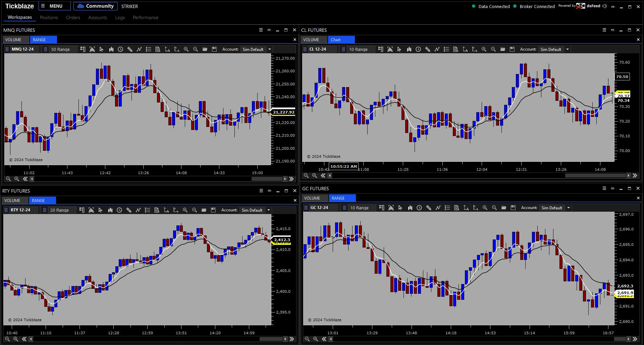
Task: Open indicators in MNQ chart toolbar
Action: coord(92,49)
